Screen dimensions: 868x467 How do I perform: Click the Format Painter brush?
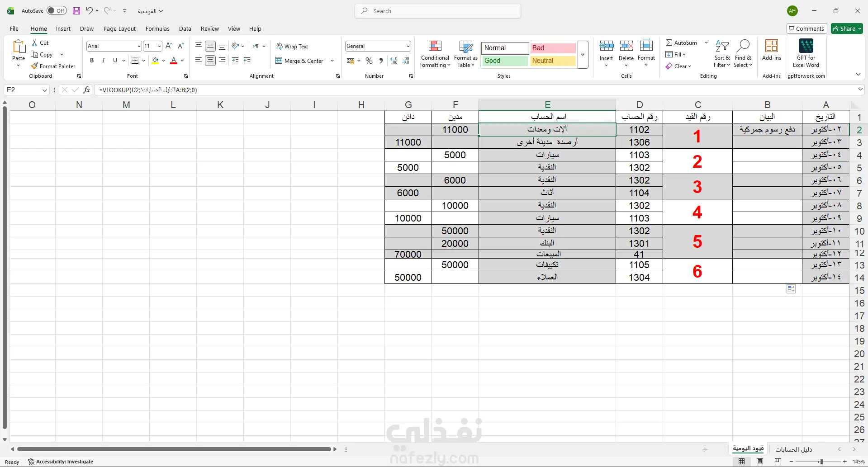34,66
